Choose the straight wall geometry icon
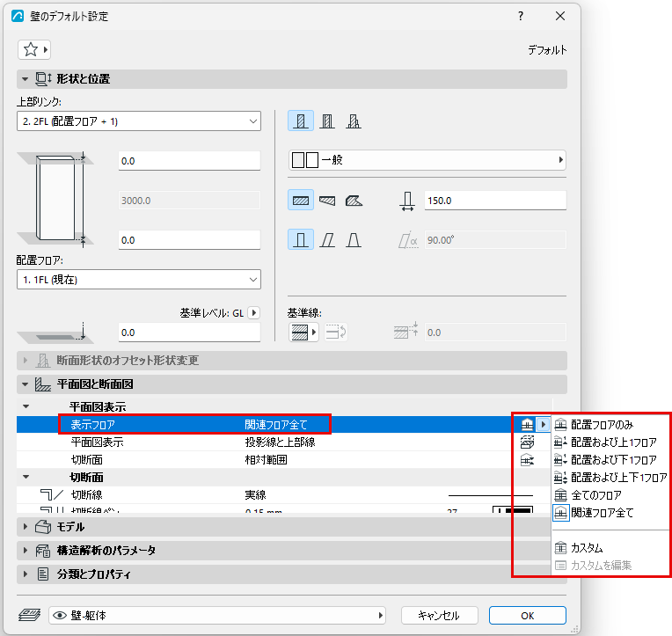672x636 pixels. 301,201
